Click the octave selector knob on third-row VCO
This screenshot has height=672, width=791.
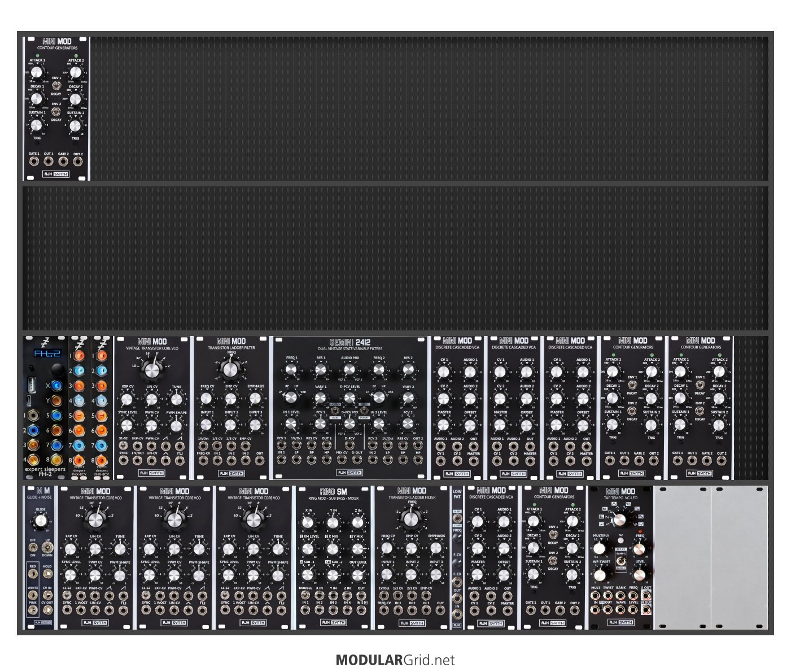click(151, 370)
